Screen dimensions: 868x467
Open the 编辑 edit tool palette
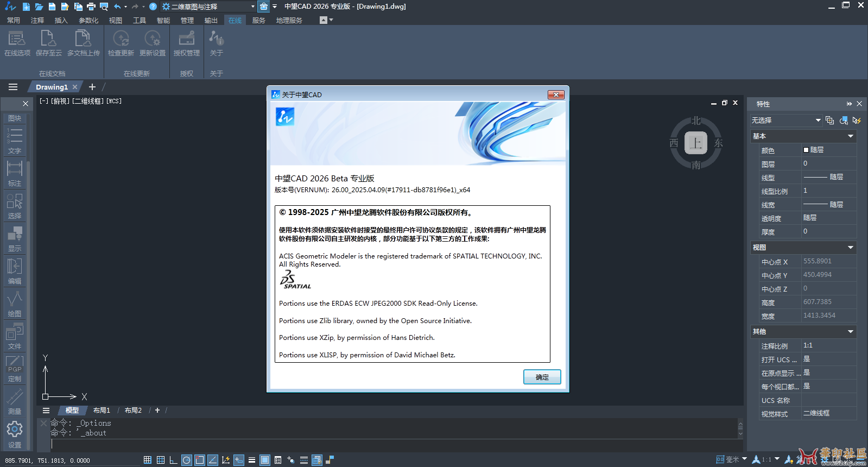coord(15,271)
